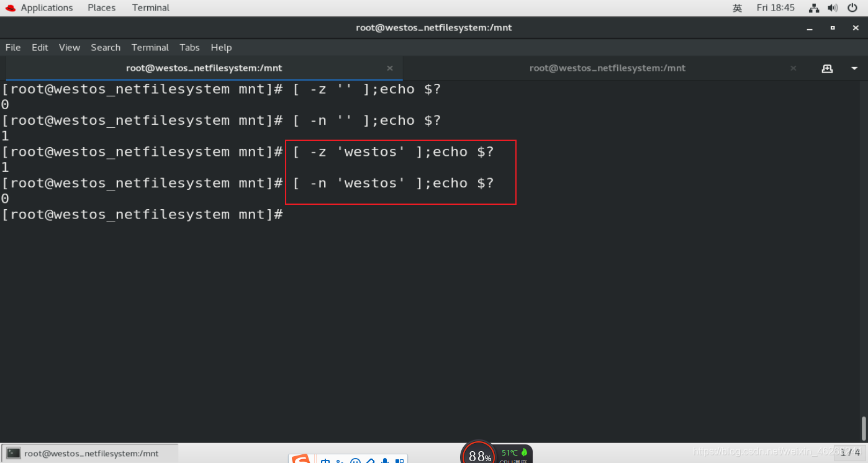
Task: Open the clock showing Fri 18:45
Action: click(x=775, y=8)
